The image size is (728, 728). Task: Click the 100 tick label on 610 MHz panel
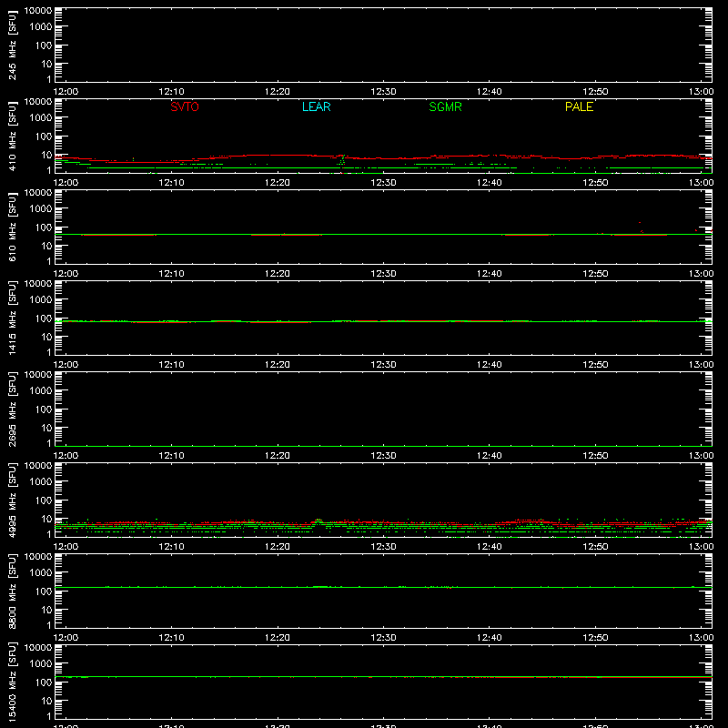(x=44, y=227)
